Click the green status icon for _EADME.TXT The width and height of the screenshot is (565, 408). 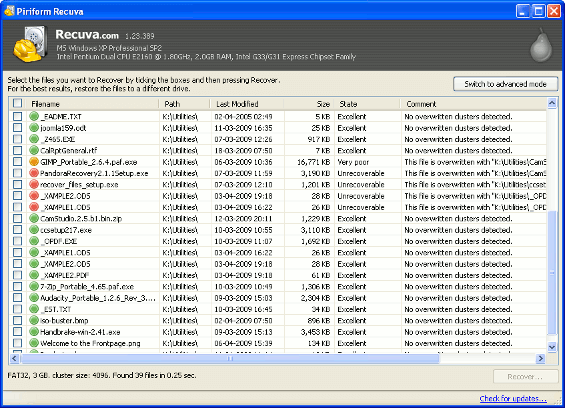34,116
